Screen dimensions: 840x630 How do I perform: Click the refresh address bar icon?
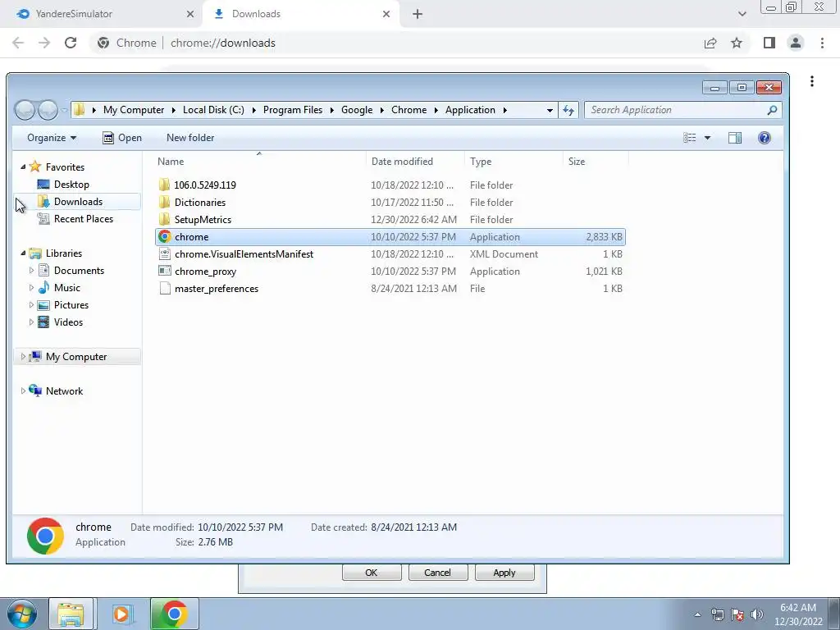pos(568,110)
